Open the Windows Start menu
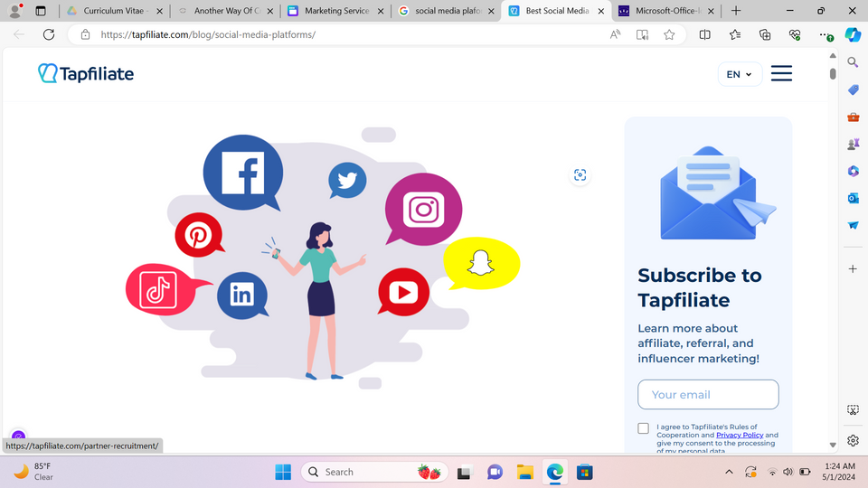 click(x=283, y=472)
